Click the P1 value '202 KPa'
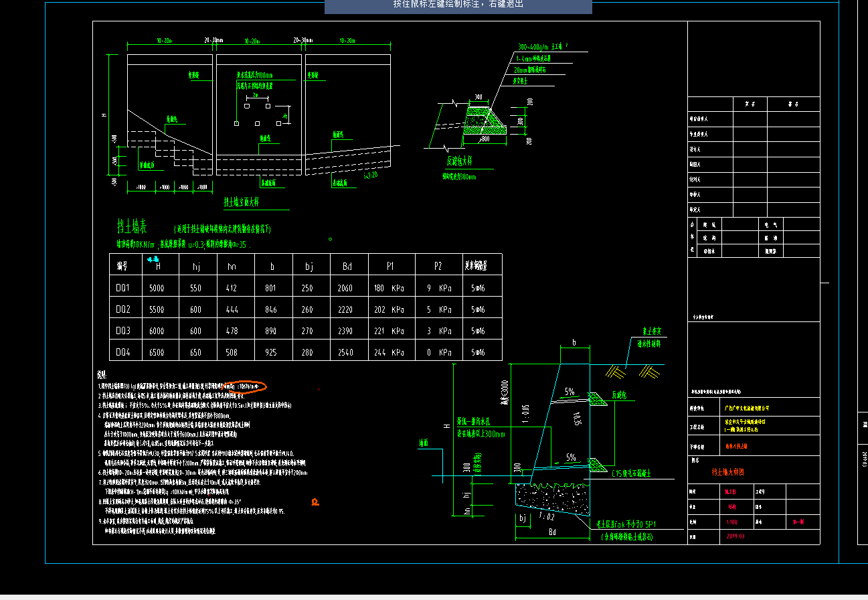The height and width of the screenshot is (600, 868). coord(389,310)
